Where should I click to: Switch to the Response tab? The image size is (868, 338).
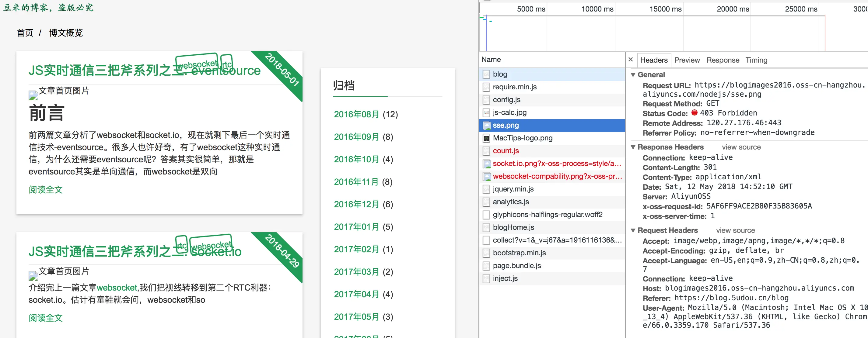723,60
